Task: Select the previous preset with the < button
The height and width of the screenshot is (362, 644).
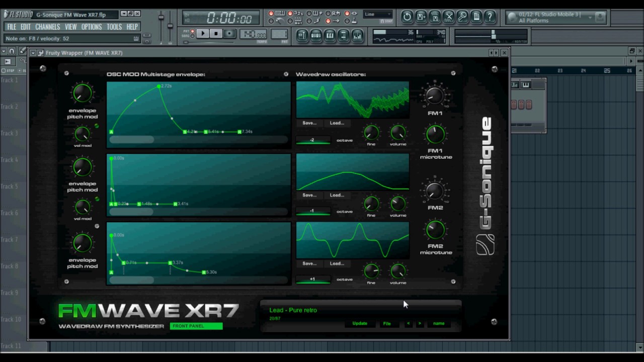Action: point(408,323)
